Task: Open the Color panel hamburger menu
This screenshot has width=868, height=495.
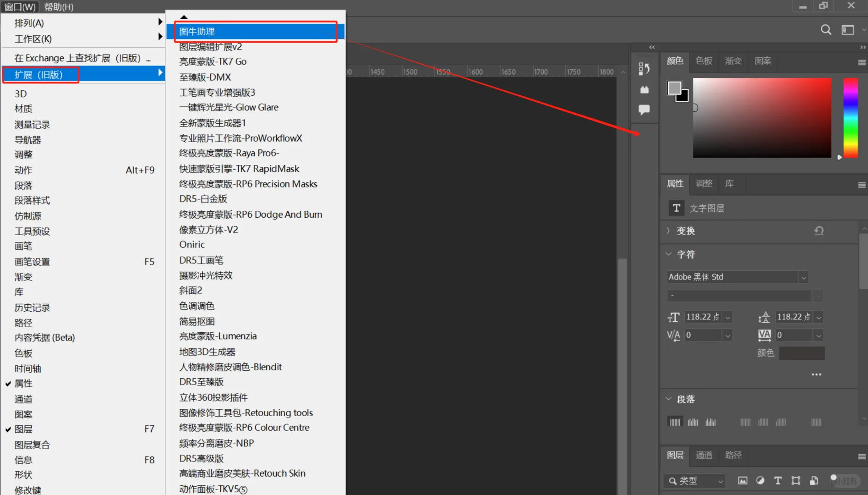Action: (862, 62)
